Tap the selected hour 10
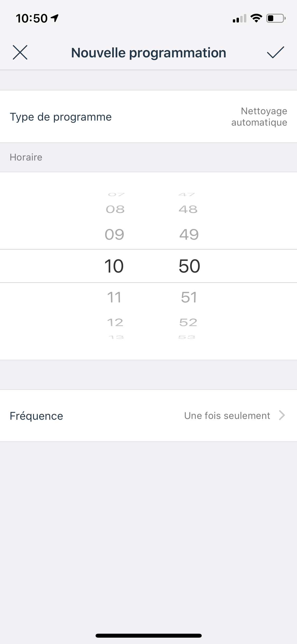The width and height of the screenshot is (297, 644). pyautogui.click(x=114, y=266)
